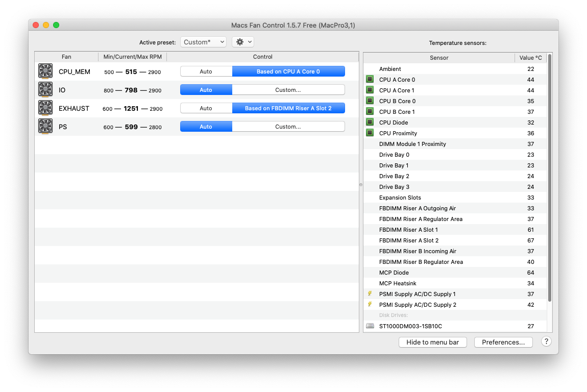
Task: Choose Custom... for the IO fan
Action: point(288,90)
